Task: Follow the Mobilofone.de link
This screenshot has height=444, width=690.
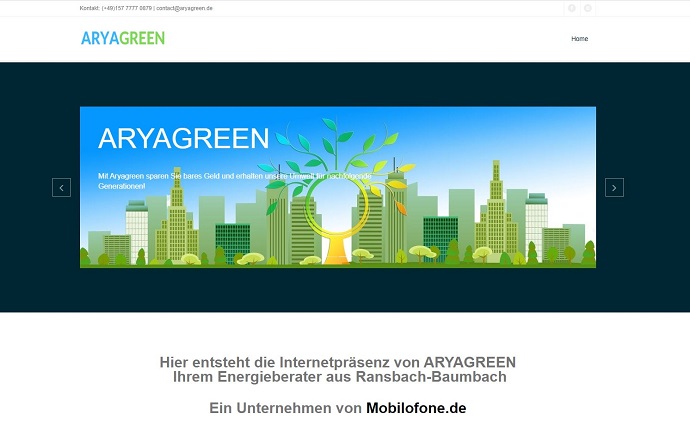Action: tap(416, 408)
